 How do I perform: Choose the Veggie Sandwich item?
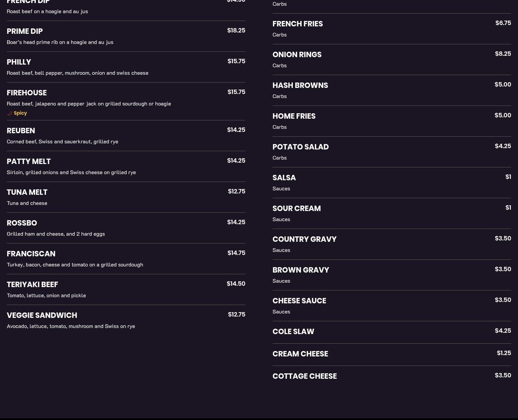click(x=42, y=316)
